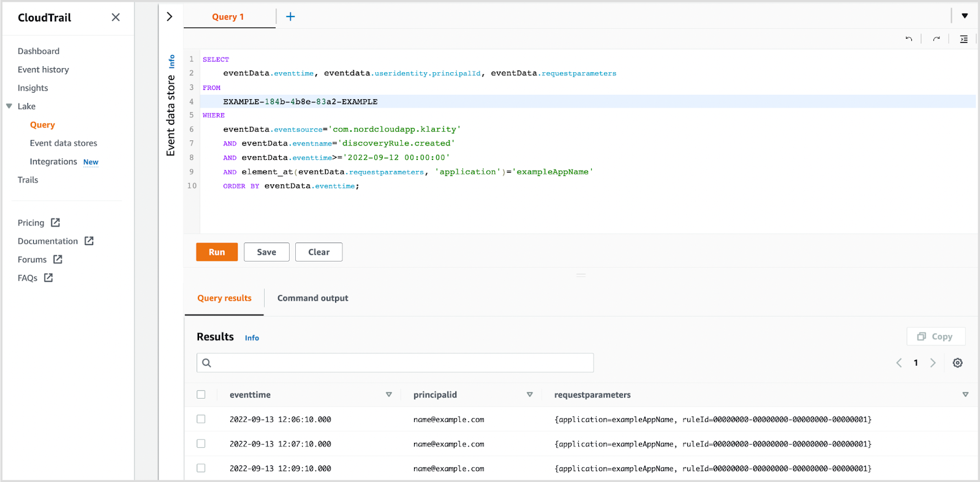Close the CloudTrail navigation panel

pos(116,18)
